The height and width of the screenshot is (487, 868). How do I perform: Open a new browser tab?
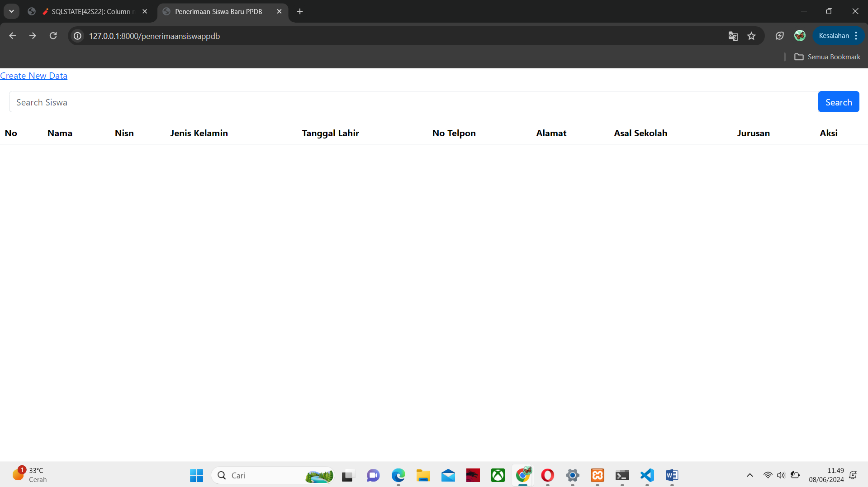[300, 12]
